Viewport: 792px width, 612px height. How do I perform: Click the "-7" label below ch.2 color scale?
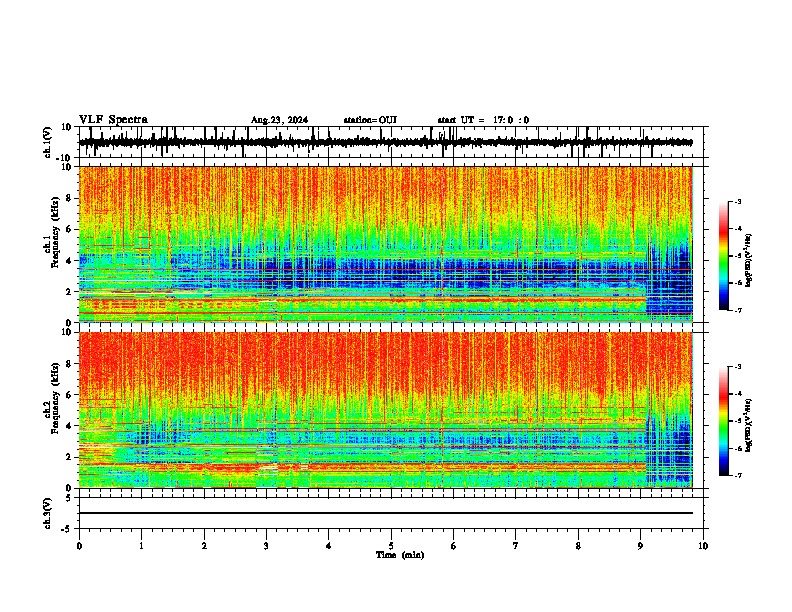737,475
